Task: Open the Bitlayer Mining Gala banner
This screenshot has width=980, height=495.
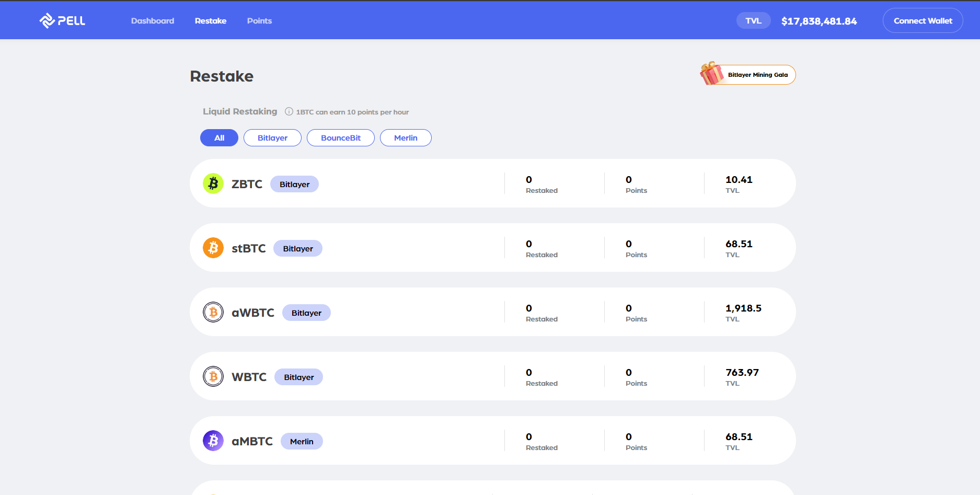Action: click(748, 75)
